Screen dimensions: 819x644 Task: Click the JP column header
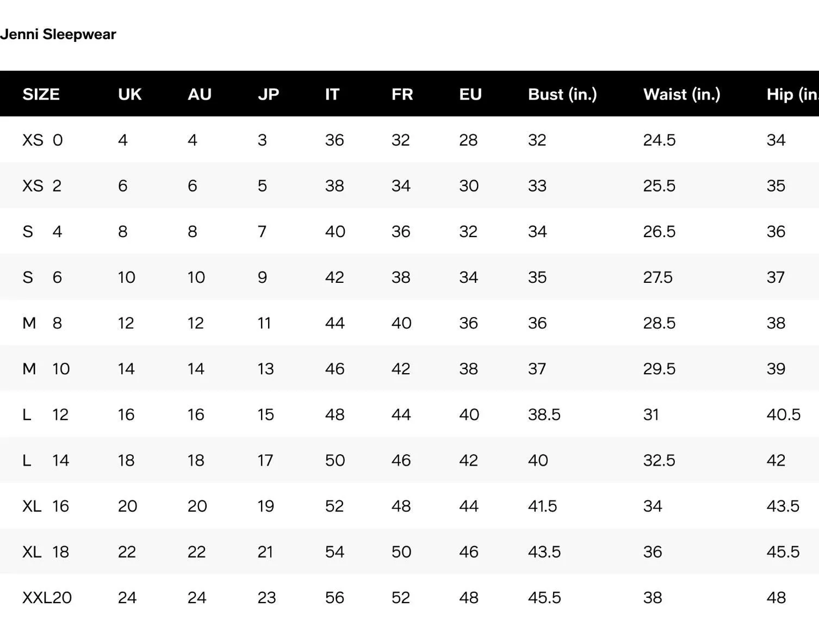[268, 94]
